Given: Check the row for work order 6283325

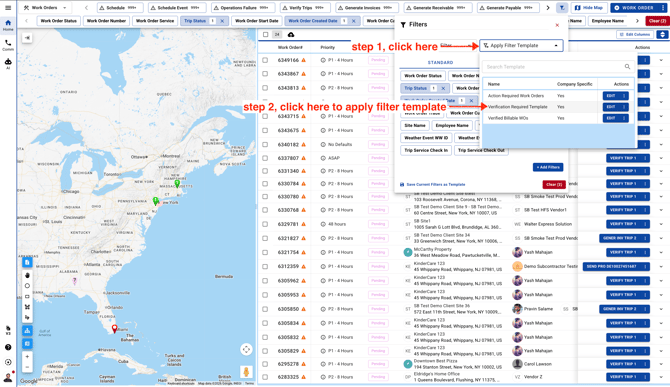Looking at the screenshot, I should pos(265,377).
